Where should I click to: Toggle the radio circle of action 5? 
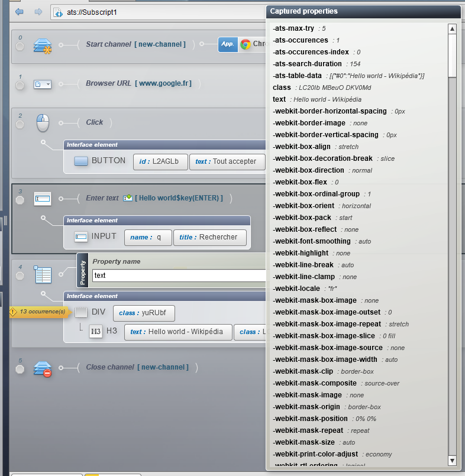(x=20, y=370)
